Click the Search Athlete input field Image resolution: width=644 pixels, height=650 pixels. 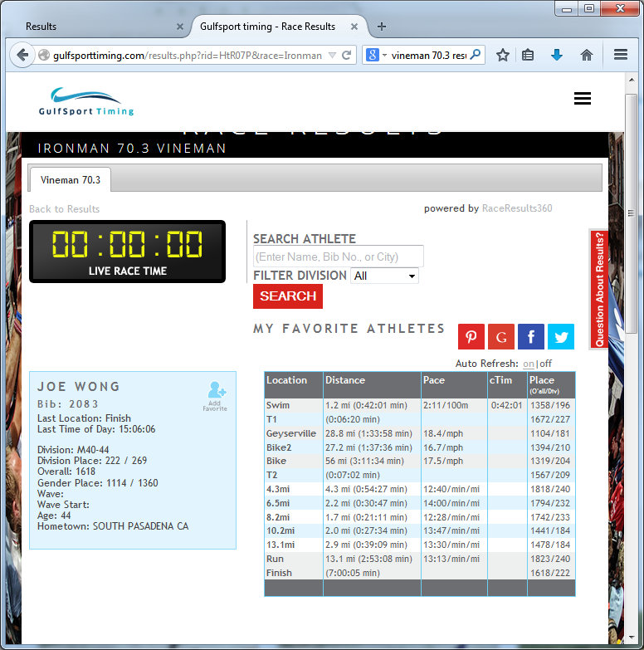[x=338, y=257]
